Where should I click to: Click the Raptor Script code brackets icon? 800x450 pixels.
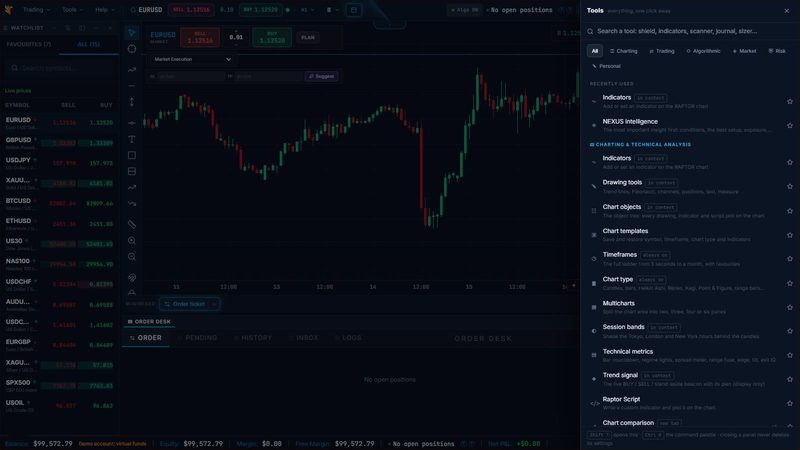coord(594,404)
